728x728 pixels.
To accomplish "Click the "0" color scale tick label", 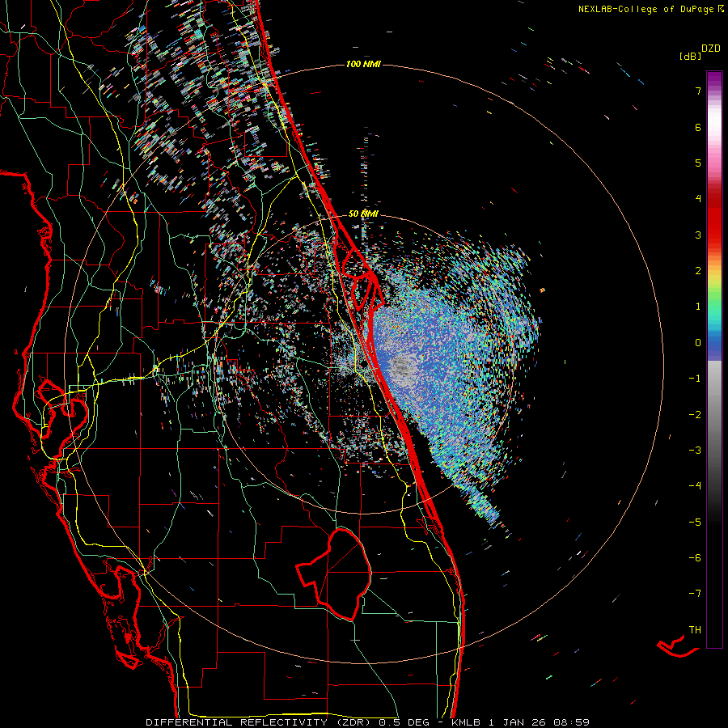I will click(698, 343).
